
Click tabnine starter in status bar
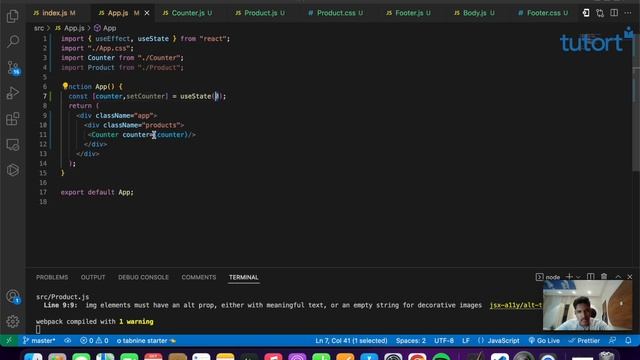point(146,340)
